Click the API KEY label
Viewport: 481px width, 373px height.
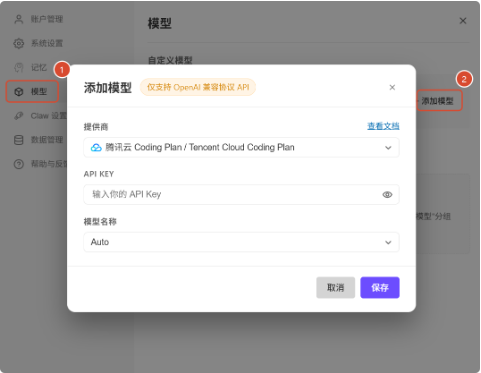tap(99, 174)
